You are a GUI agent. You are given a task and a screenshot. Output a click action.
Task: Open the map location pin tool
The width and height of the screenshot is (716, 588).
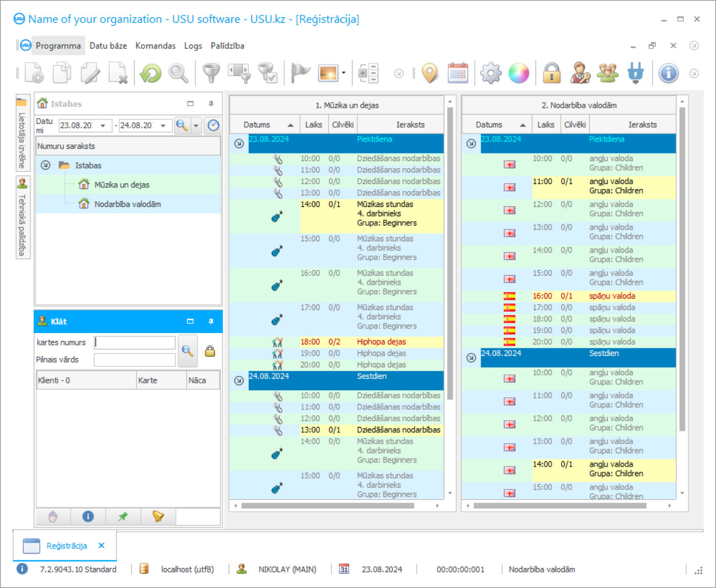429,73
